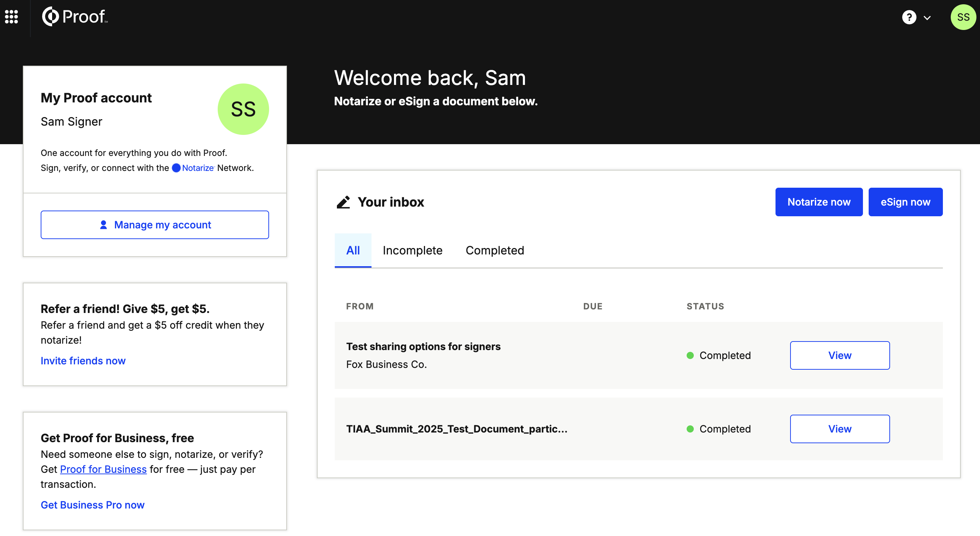Open the app grid launcher icon
Image resolution: width=980 pixels, height=536 pixels.
[x=11, y=17]
